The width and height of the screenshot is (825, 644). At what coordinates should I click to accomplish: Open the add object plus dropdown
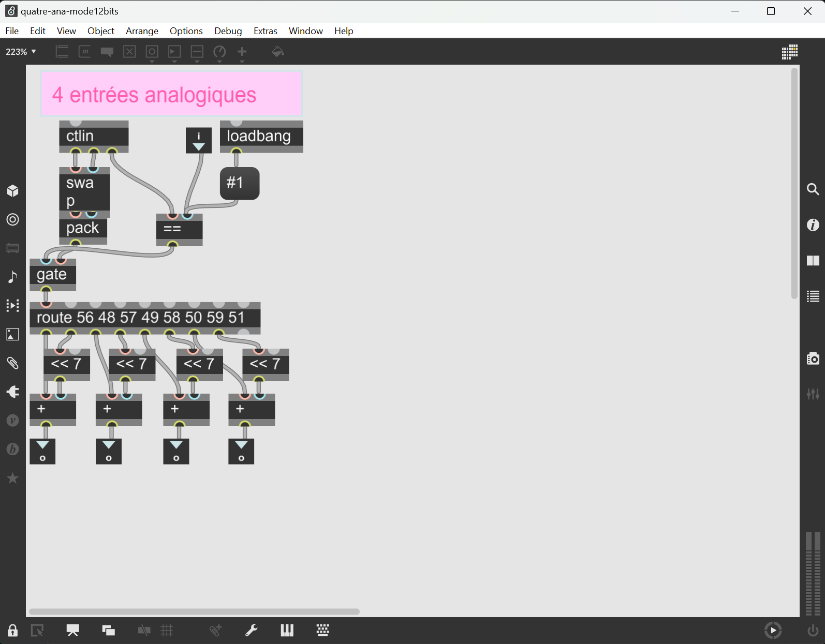pos(242,53)
